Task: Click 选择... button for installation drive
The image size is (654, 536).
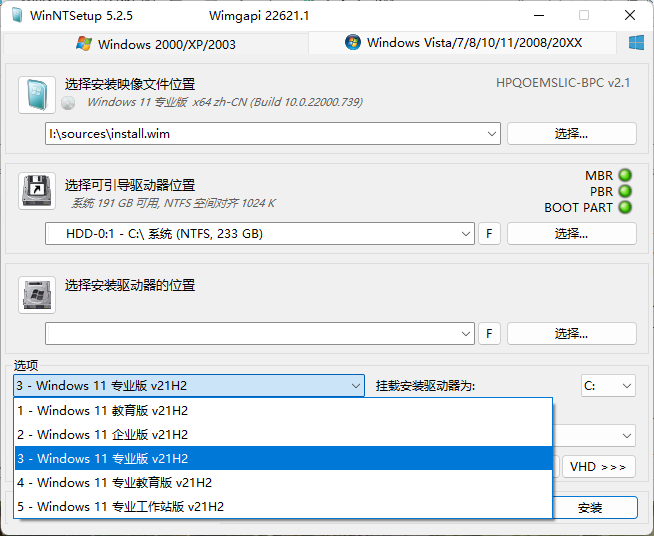Action: pyautogui.click(x=571, y=334)
